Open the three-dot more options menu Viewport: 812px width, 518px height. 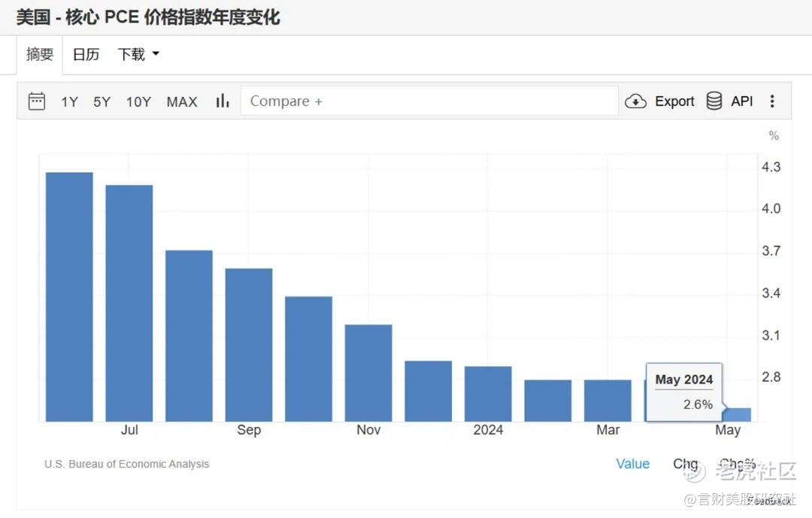click(772, 101)
